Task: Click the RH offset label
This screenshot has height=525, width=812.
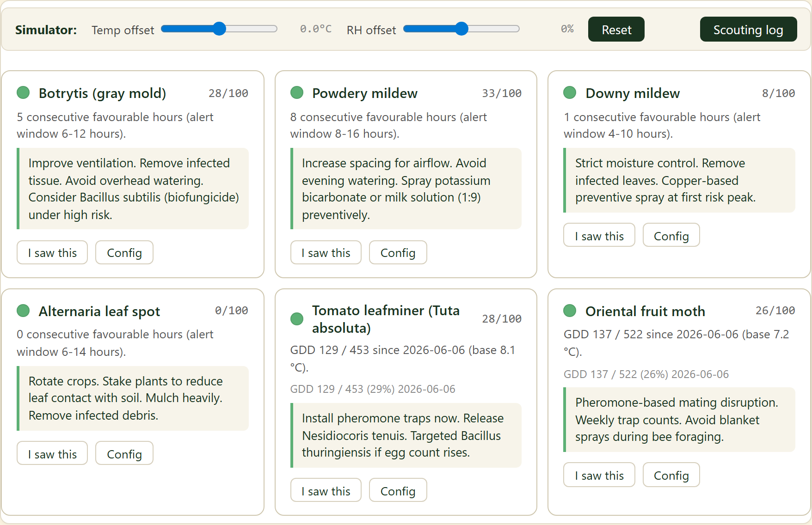Action: pyautogui.click(x=371, y=30)
